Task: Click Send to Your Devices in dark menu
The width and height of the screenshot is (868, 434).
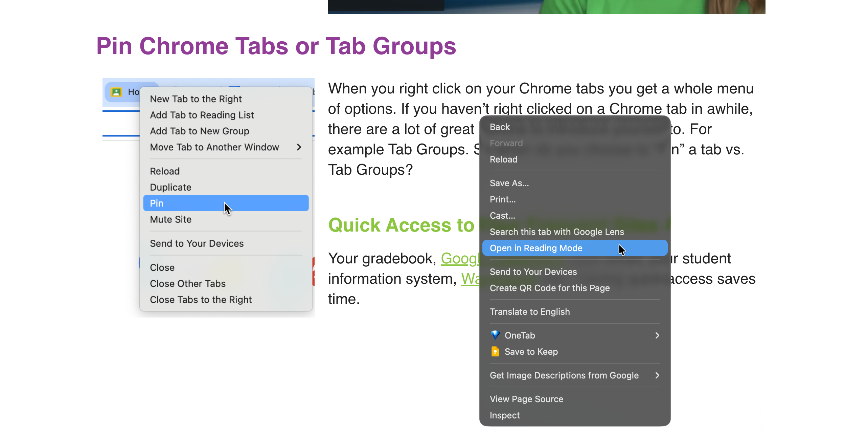Action: (533, 272)
